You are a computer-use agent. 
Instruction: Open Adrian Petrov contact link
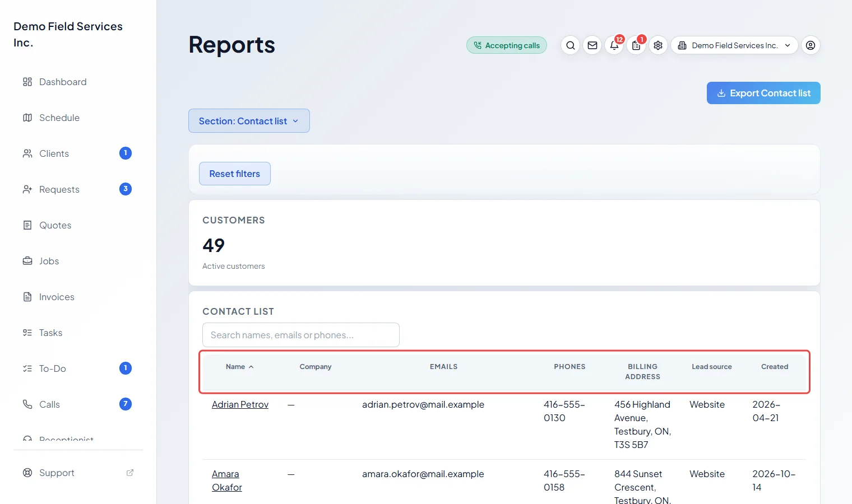pos(240,404)
